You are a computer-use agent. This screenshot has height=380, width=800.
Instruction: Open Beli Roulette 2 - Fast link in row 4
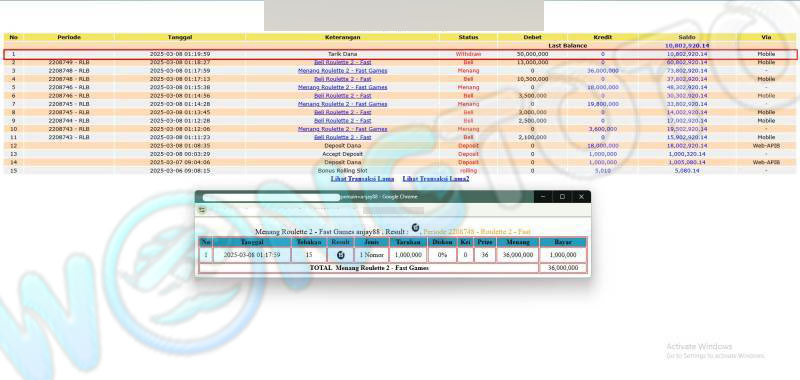342,79
